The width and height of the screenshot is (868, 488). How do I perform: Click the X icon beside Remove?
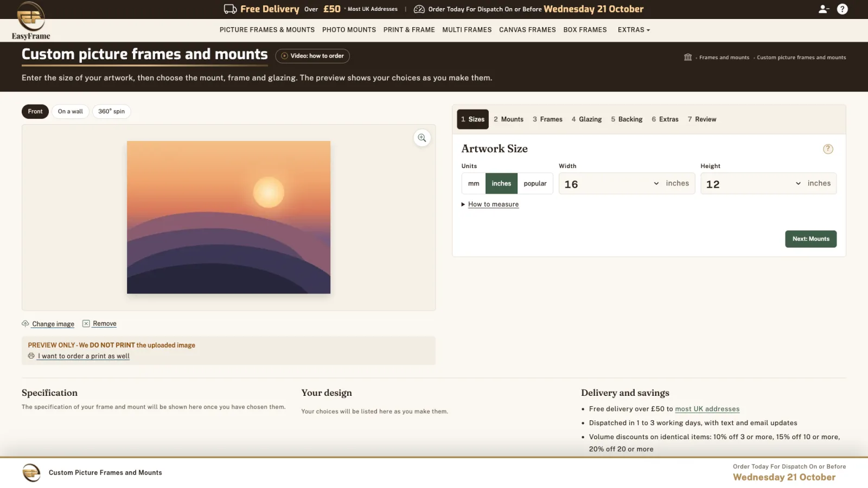(x=86, y=324)
